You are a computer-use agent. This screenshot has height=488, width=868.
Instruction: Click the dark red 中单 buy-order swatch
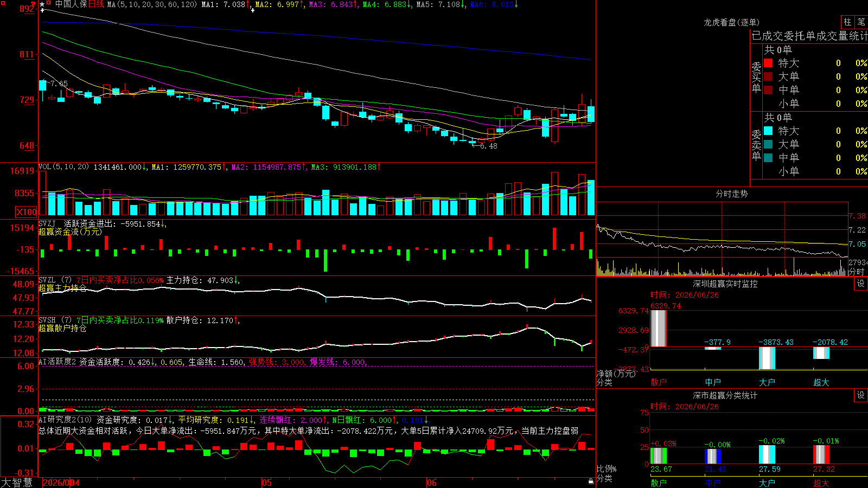point(768,90)
